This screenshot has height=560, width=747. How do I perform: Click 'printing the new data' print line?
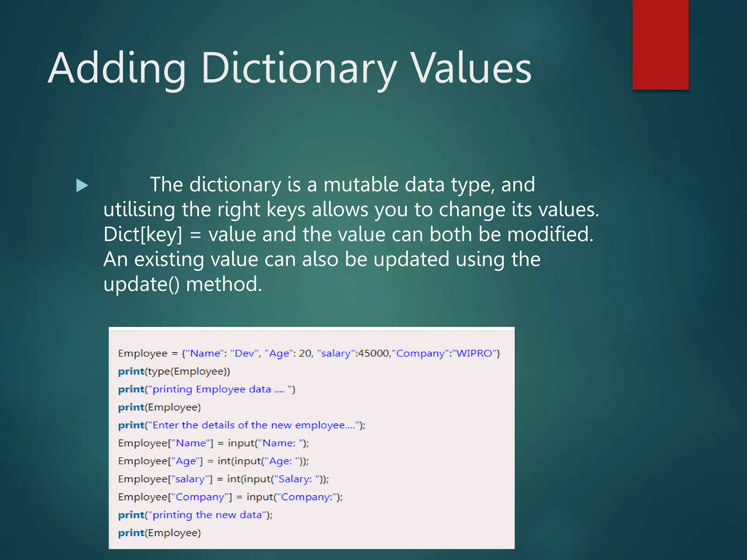pyautogui.click(x=195, y=515)
